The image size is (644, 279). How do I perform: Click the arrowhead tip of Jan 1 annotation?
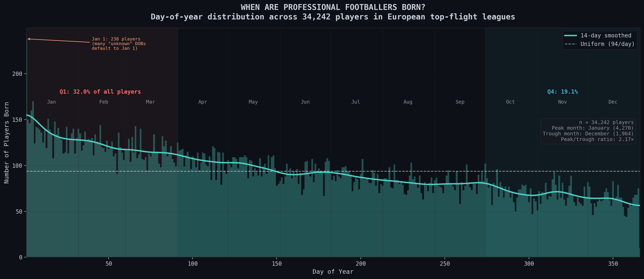pyautogui.click(x=28, y=39)
